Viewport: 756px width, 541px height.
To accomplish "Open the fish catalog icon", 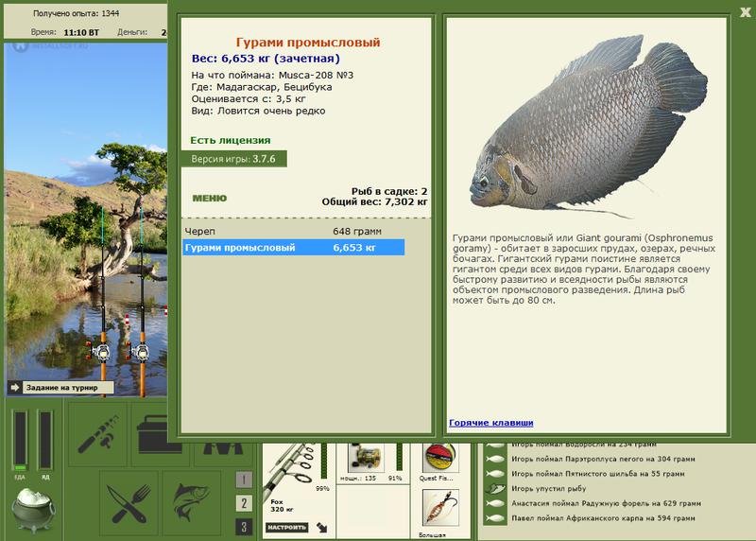I will 192,504.
